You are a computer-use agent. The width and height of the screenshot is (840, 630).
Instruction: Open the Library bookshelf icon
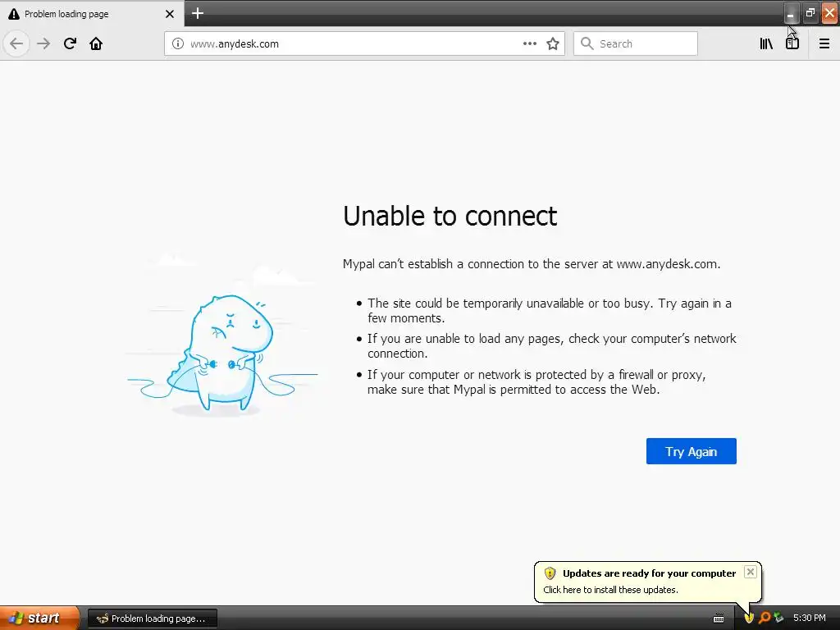(x=767, y=43)
